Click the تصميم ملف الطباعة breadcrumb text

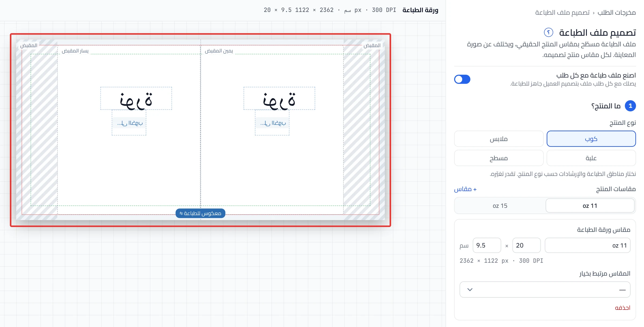562,12
